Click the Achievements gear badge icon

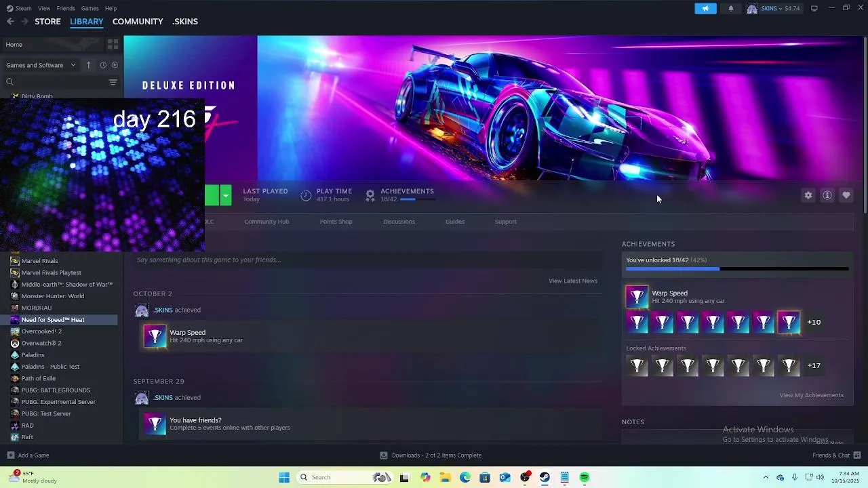370,195
